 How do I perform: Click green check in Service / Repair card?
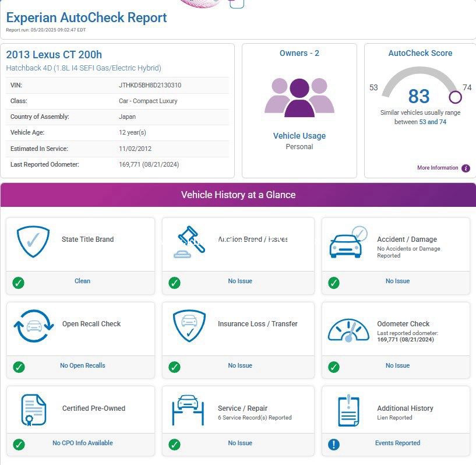click(x=175, y=445)
